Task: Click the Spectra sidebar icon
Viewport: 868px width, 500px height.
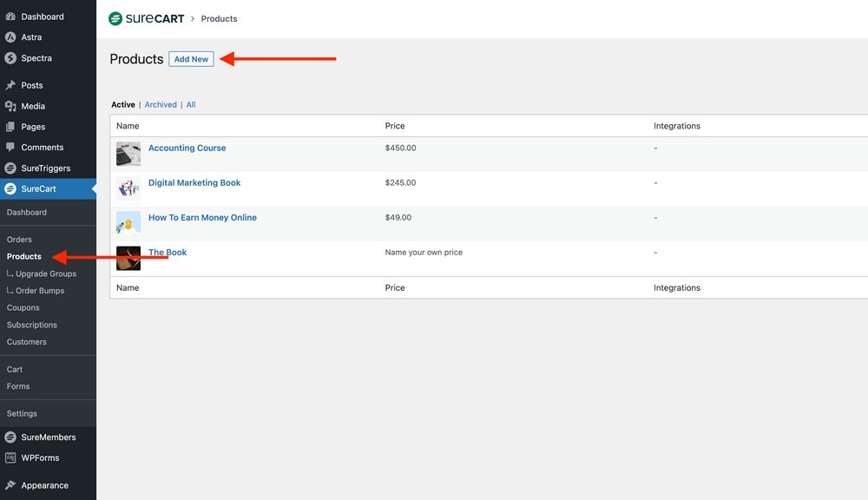Action: (10, 58)
